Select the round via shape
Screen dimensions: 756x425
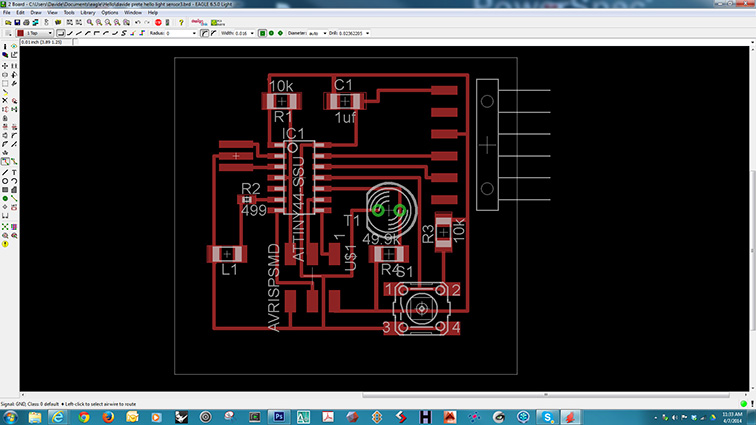(271, 33)
